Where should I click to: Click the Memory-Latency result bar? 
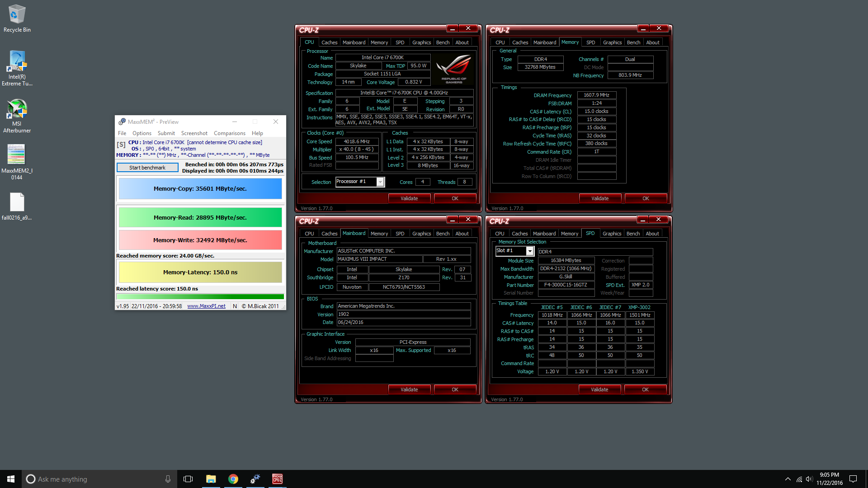tap(200, 272)
